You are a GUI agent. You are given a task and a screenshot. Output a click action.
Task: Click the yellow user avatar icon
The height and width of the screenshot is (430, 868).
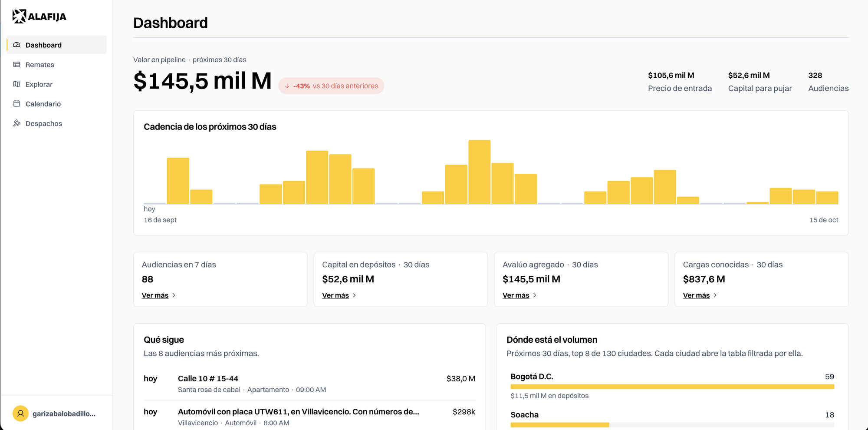(x=20, y=413)
